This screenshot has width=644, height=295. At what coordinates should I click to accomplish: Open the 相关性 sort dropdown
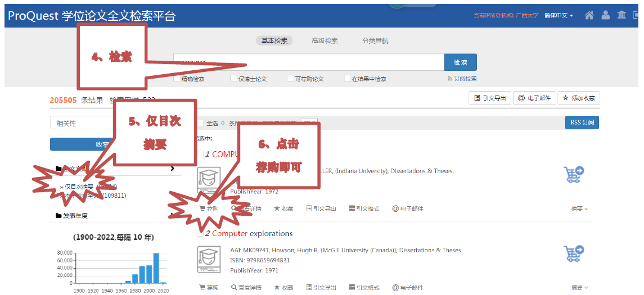click(x=82, y=123)
